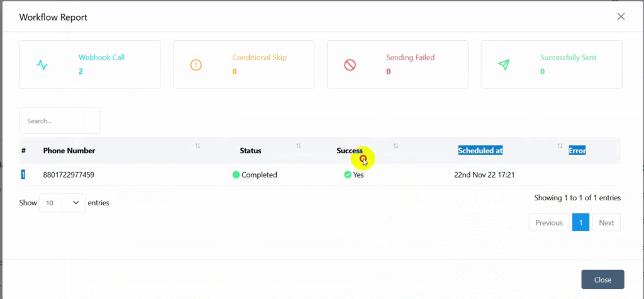Select page 1 in pagination
The width and height of the screenshot is (644, 299).
pyautogui.click(x=580, y=222)
